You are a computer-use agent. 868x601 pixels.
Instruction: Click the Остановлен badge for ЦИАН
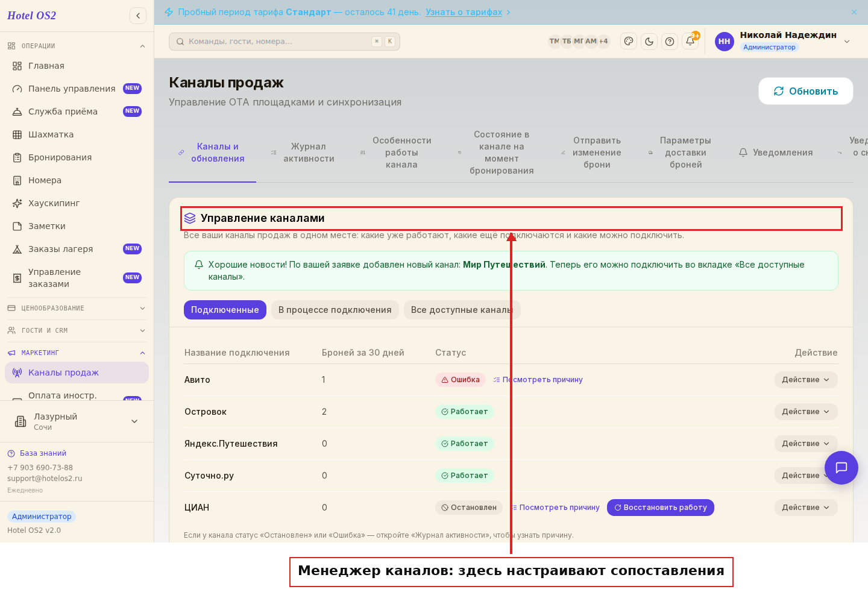(469, 508)
